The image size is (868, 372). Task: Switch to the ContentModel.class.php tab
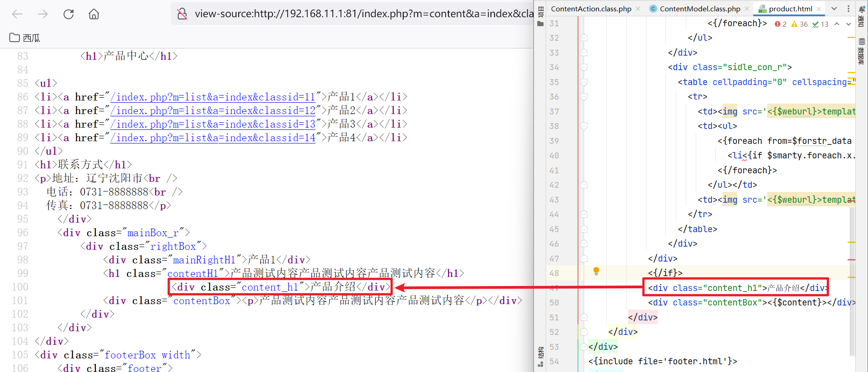(x=699, y=9)
